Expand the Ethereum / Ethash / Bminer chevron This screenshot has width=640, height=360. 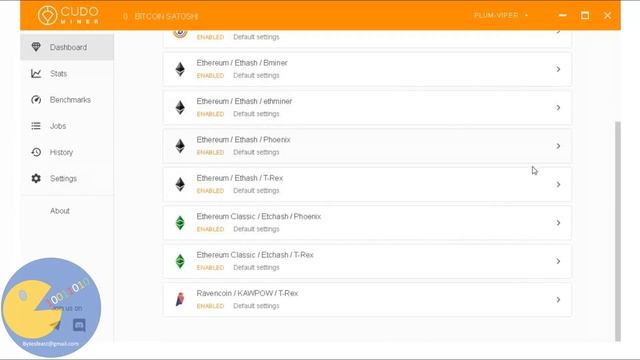pos(558,69)
